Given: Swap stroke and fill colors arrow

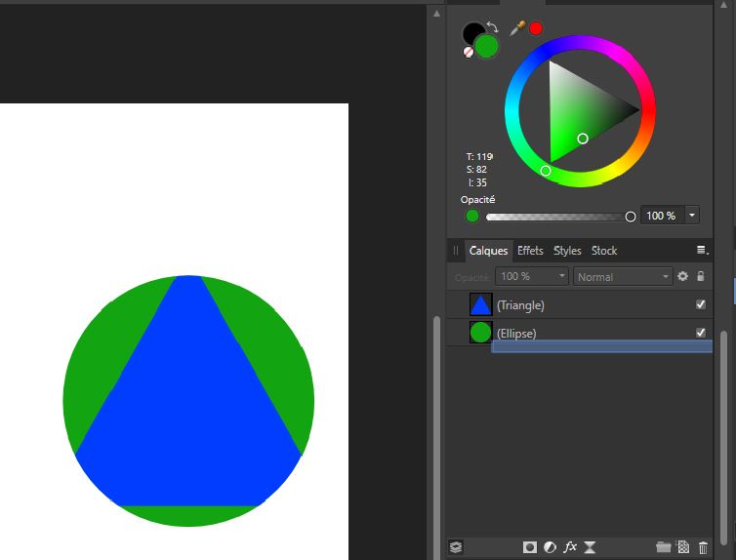Looking at the screenshot, I should [492, 26].
